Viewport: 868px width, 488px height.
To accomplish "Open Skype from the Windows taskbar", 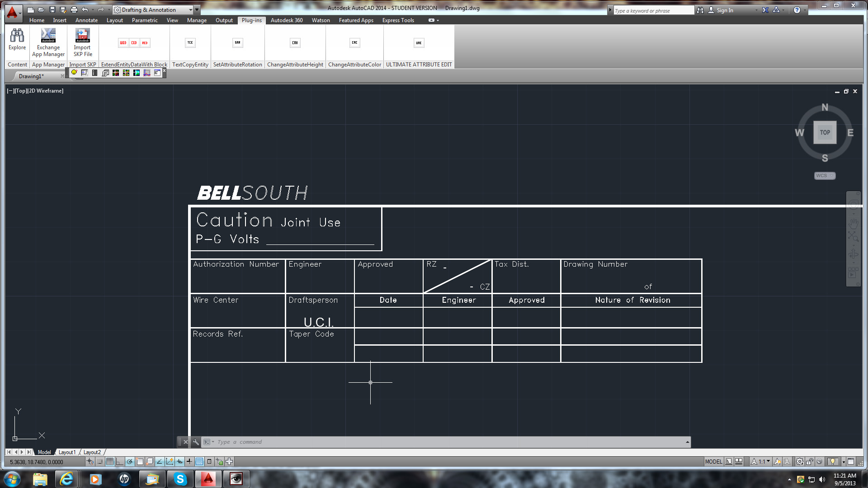I will coord(180,479).
